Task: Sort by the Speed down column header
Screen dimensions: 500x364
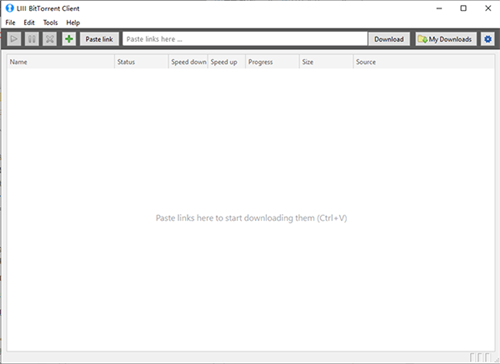Action: coord(188,62)
